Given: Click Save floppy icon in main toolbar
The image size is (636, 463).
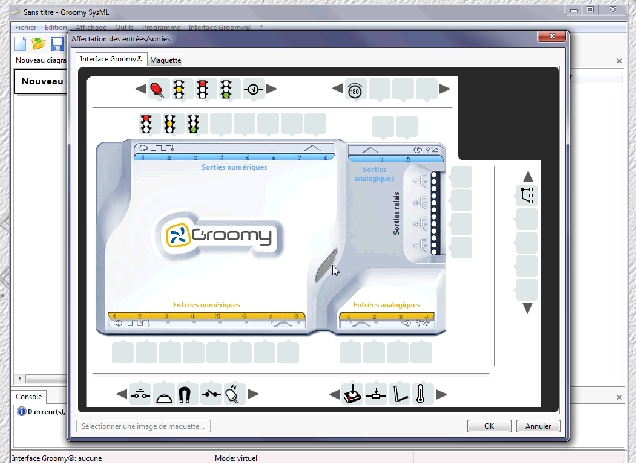Looking at the screenshot, I should 57,44.
